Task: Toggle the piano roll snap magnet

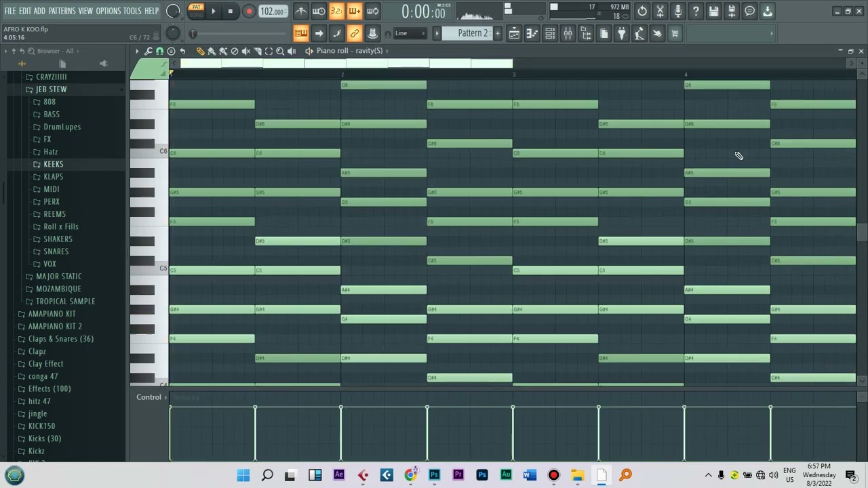Action: pos(160,51)
